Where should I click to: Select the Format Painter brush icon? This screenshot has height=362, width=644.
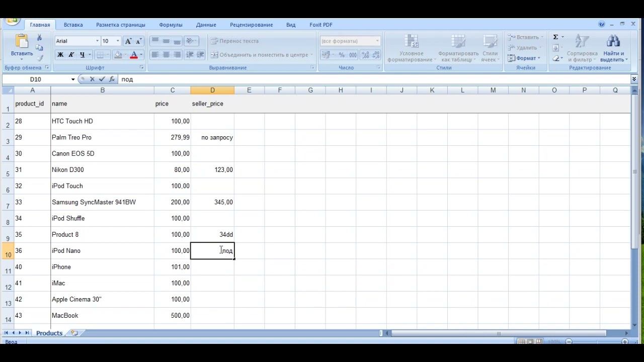39,58
